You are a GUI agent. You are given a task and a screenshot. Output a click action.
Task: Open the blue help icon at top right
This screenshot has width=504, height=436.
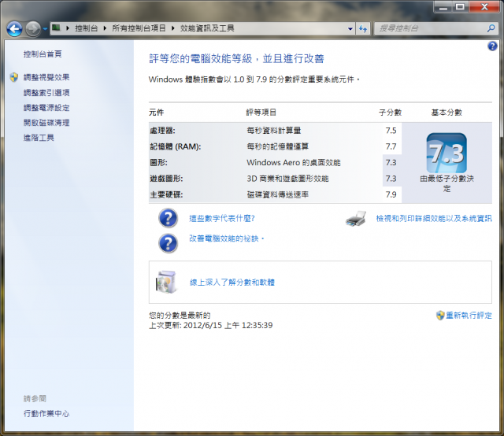point(492,46)
